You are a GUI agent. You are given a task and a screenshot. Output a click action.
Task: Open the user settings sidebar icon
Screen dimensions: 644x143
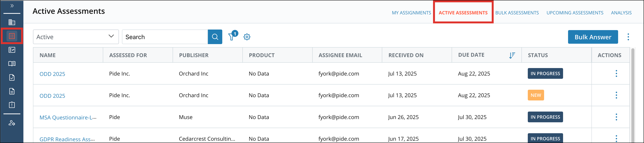(x=12, y=123)
